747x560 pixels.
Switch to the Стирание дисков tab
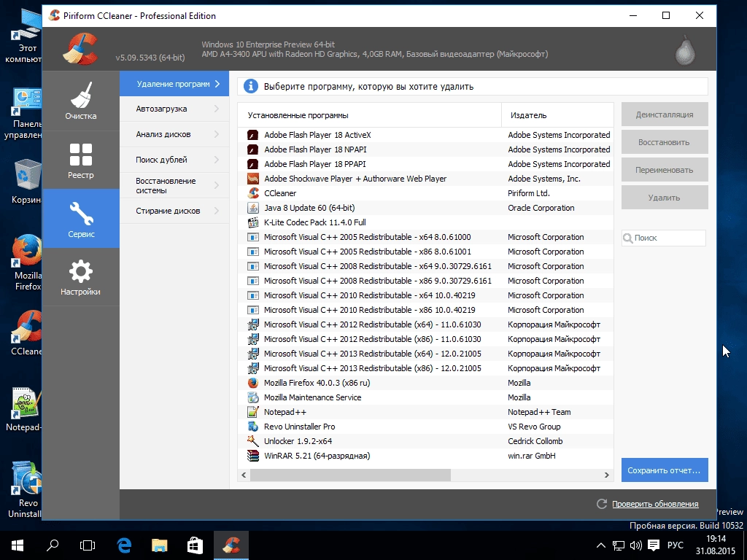[x=174, y=211]
